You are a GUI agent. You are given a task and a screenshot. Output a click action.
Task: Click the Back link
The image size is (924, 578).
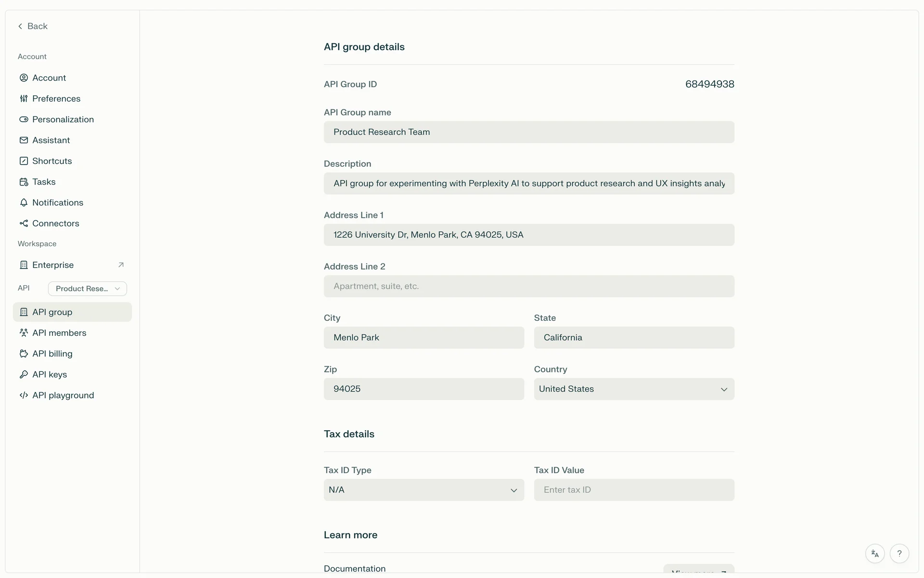33,26
